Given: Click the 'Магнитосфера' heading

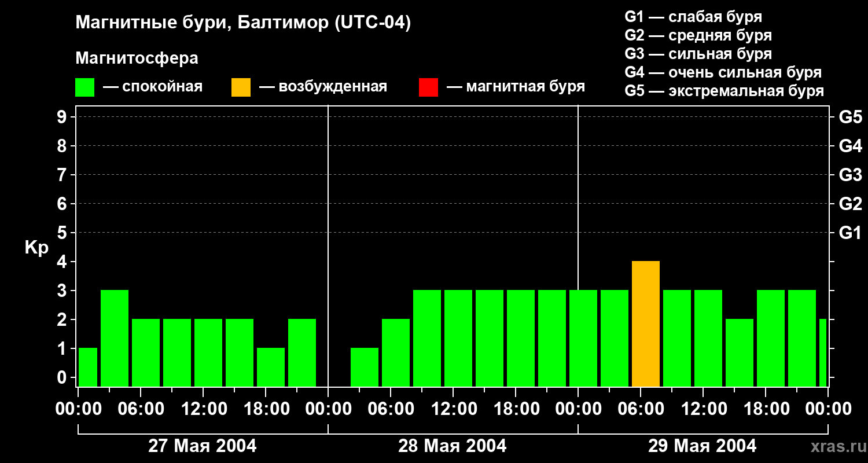Looking at the screenshot, I should coord(137,58).
